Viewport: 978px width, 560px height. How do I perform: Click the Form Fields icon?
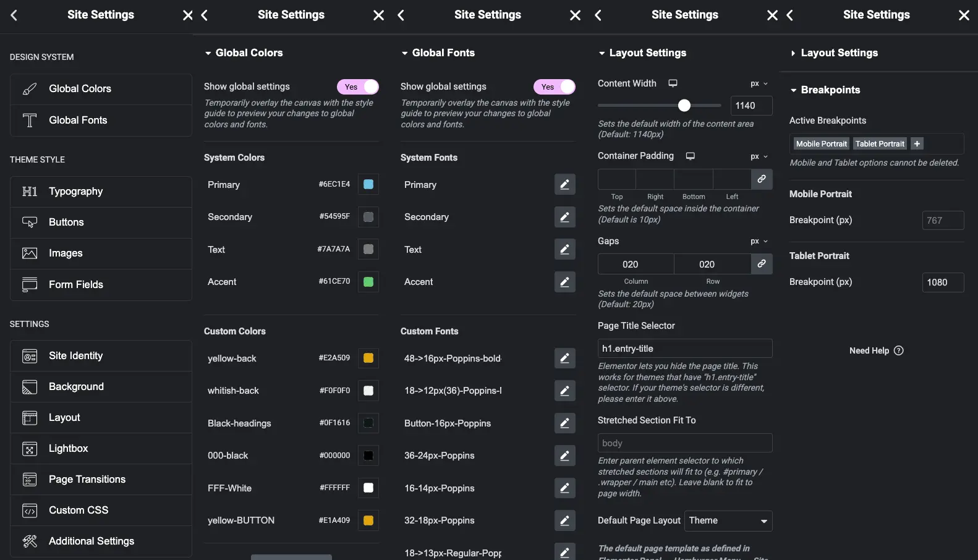30,285
